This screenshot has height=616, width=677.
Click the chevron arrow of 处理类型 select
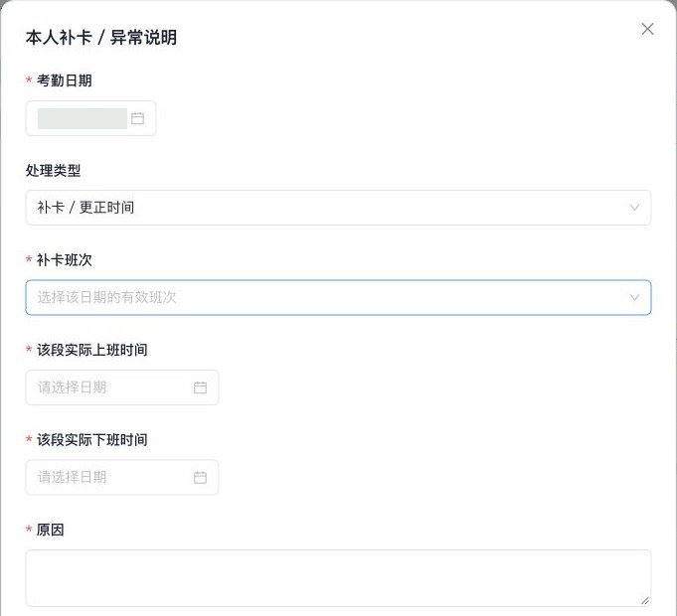pos(634,208)
